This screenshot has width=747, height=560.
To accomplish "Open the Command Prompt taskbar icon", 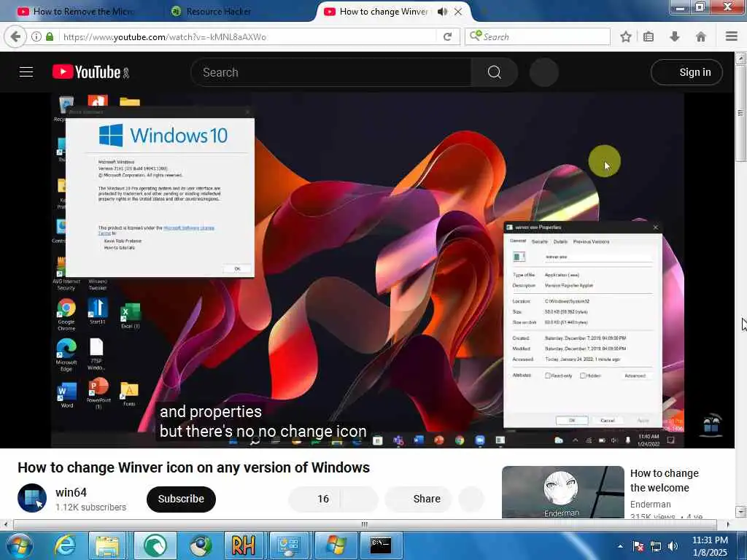I will pyautogui.click(x=381, y=545).
